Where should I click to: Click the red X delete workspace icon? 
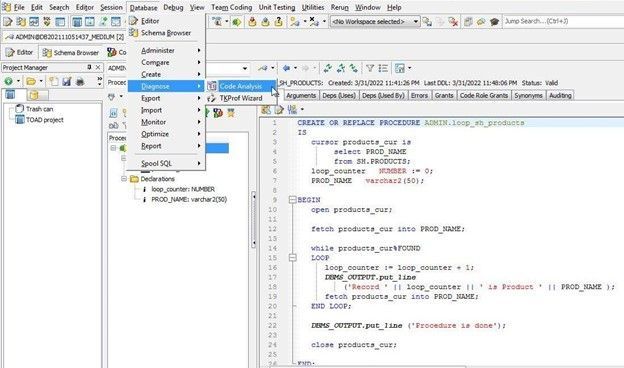point(453,21)
